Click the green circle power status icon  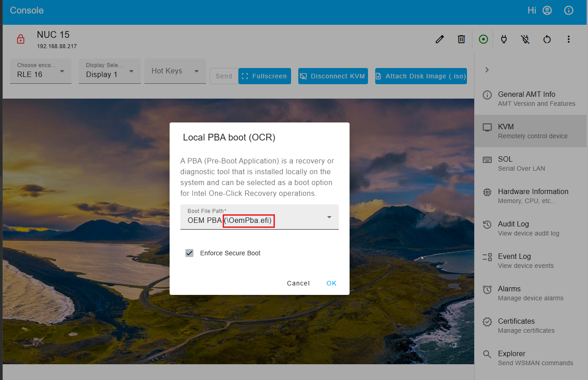pos(483,40)
